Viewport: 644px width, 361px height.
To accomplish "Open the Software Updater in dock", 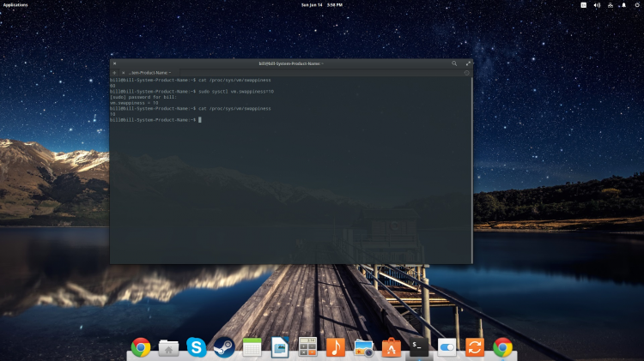I will [x=475, y=347].
